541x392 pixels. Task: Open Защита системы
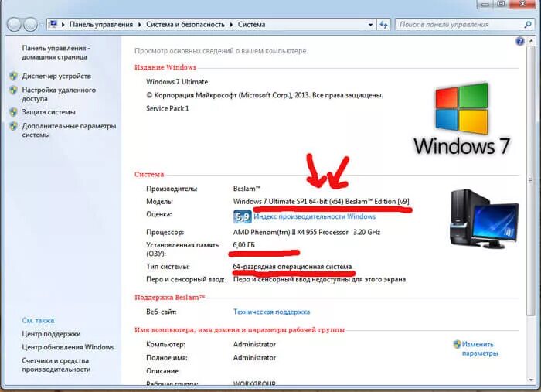(x=49, y=112)
